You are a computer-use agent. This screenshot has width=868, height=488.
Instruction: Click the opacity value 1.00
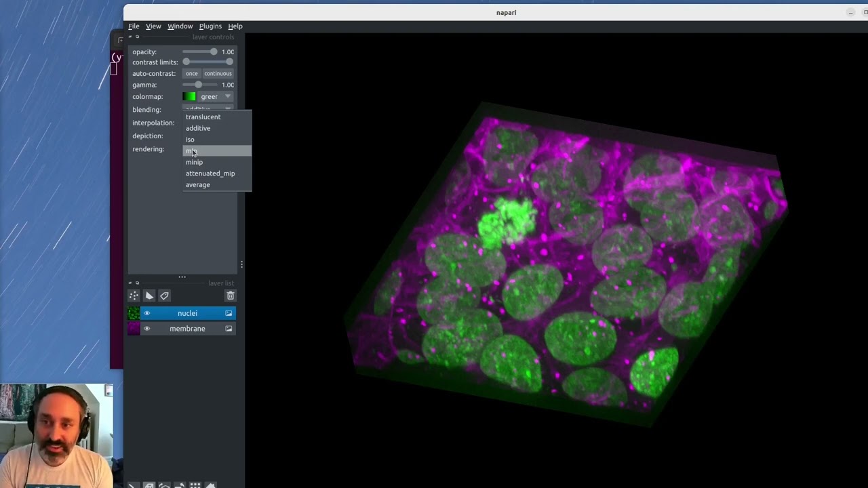point(228,52)
